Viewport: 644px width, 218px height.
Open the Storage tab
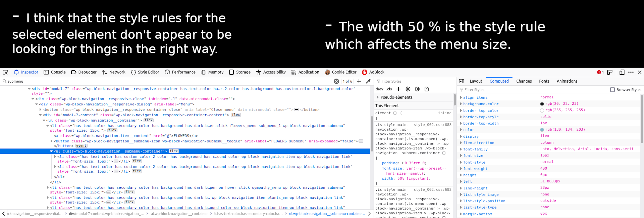240,72
